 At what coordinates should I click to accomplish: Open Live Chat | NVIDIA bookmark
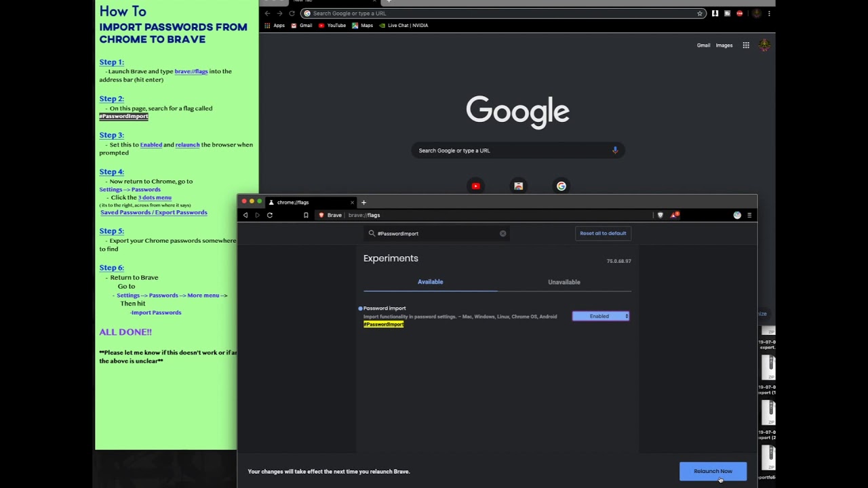pyautogui.click(x=403, y=25)
